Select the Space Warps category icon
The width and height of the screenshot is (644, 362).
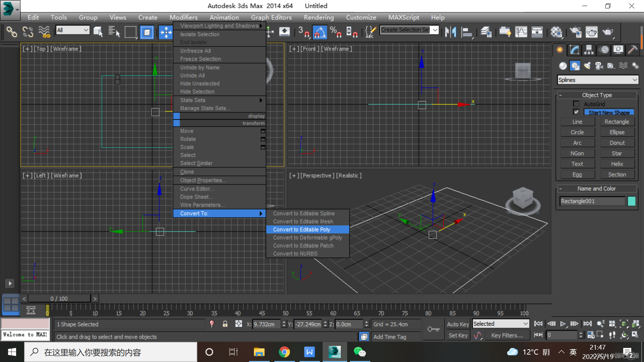point(623,66)
